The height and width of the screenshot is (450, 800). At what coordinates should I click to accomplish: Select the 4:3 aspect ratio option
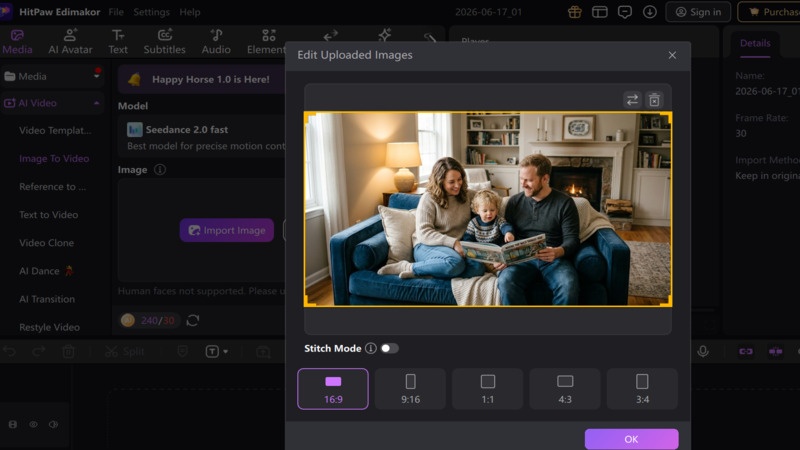point(565,389)
